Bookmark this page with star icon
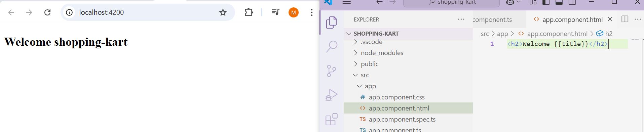 click(223, 12)
